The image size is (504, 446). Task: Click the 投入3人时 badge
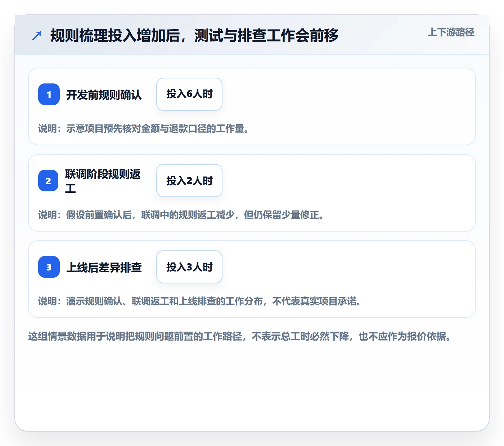pos(189,267)
